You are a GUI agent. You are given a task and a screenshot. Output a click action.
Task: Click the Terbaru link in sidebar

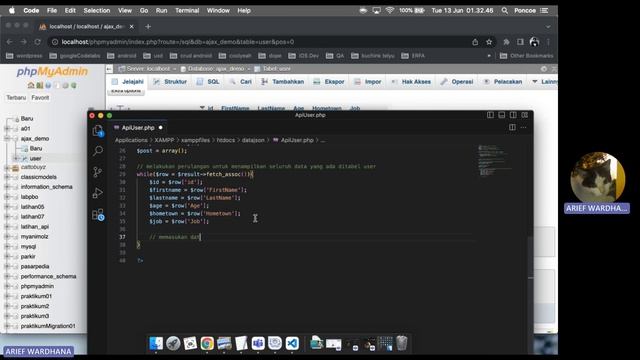(16, 98)
